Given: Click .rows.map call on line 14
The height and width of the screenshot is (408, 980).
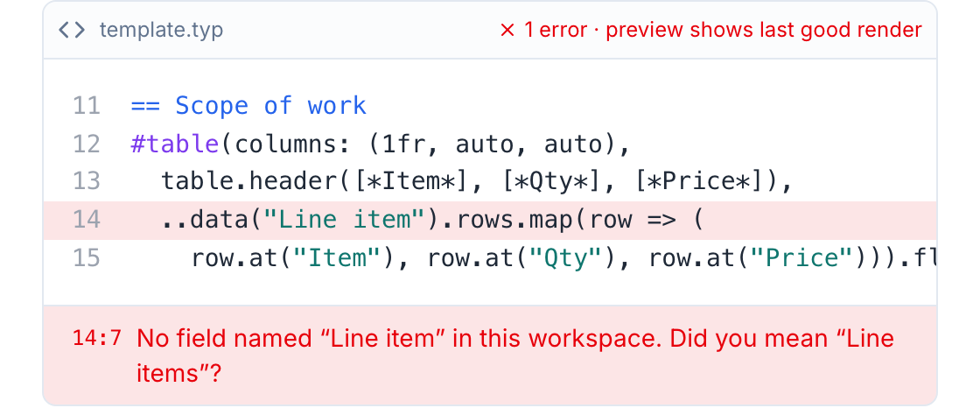Looking at the screenshot, I should coord(508,221).
